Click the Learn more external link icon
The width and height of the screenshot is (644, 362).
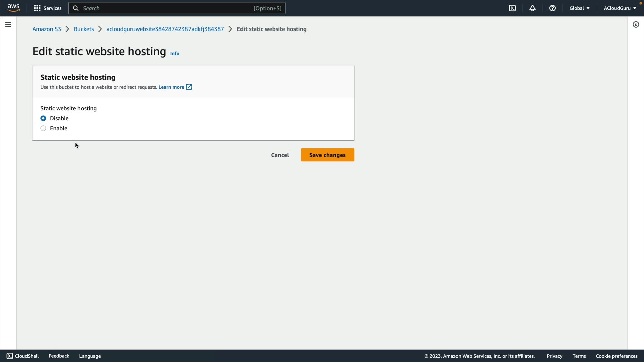(x=189, y=87)
